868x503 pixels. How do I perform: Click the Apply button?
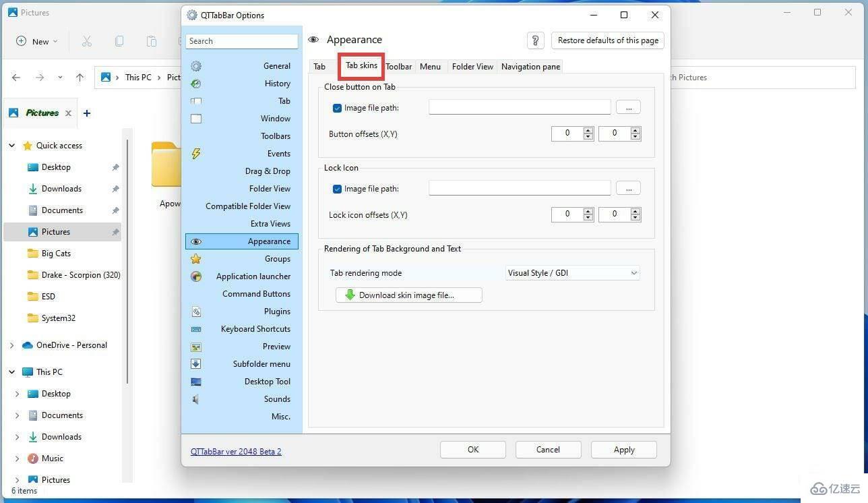pyautogui.click(x=624, y=450)
